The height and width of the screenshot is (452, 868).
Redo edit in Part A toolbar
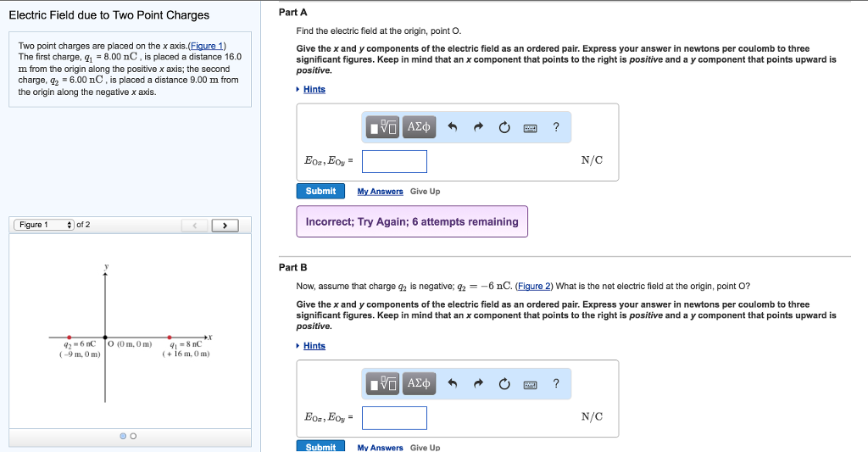click(478, 127)
